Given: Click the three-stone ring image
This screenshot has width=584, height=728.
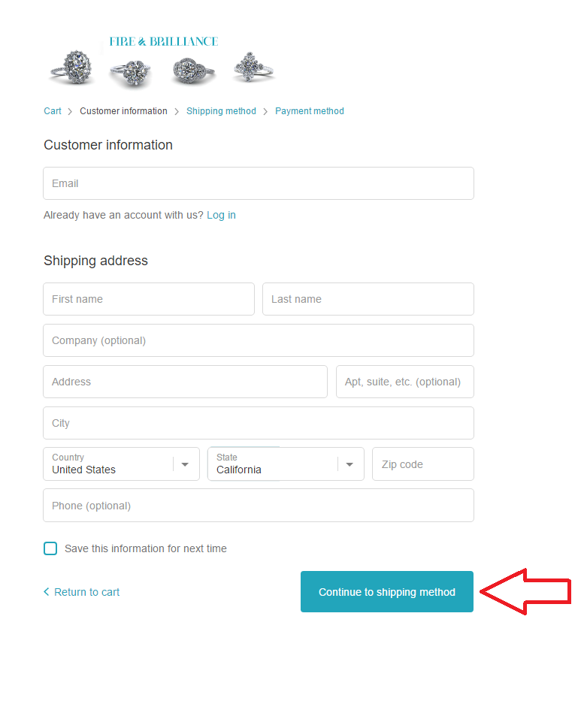Looking at the screenshot, I should (193, 71).
